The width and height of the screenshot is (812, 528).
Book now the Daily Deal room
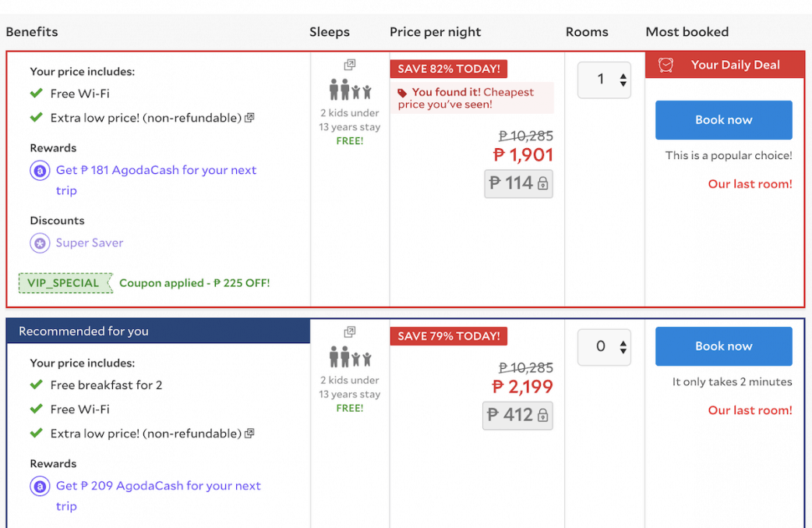[x=723, y=120]
